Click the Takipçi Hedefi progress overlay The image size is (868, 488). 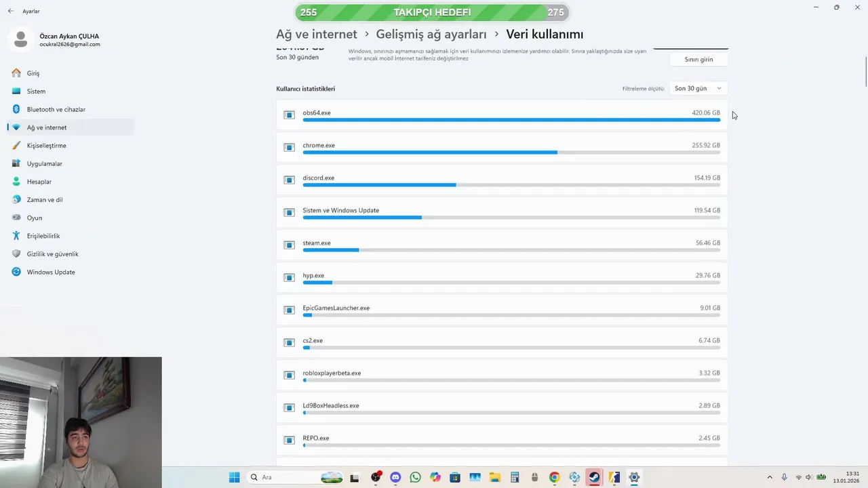click(432, 12)
